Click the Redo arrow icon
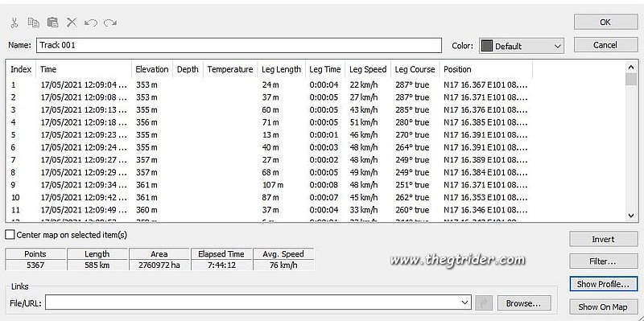The image size is (644, 321). coord(110,23)
